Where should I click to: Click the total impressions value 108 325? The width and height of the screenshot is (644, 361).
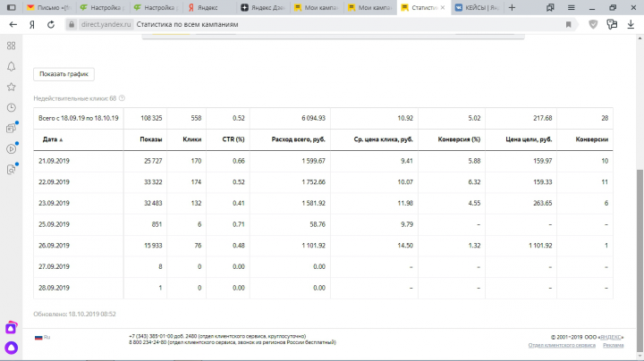pos(151,118)
